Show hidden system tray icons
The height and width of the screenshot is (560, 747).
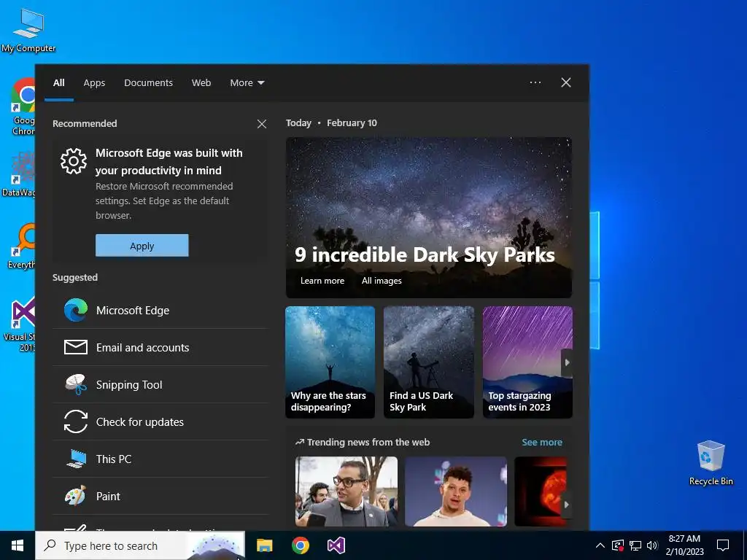click(x=600, y=545)
